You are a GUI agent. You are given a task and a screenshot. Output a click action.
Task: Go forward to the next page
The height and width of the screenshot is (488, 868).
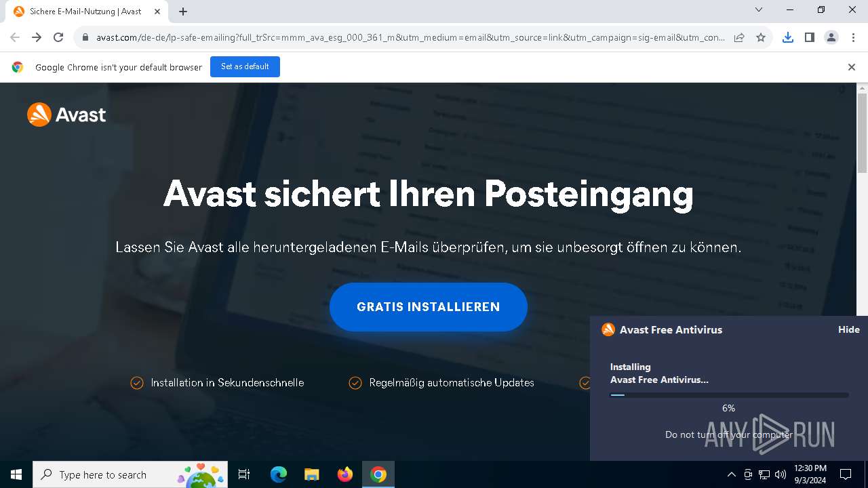pos(37,37)
